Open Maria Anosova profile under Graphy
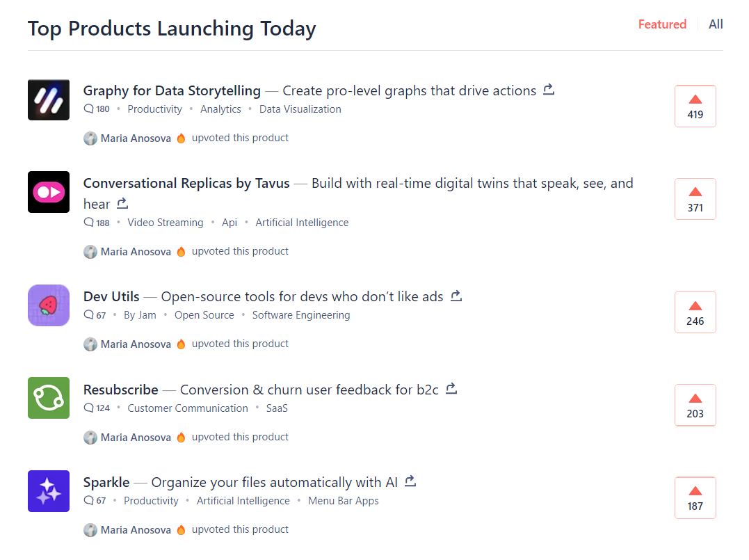 [136, 138]
